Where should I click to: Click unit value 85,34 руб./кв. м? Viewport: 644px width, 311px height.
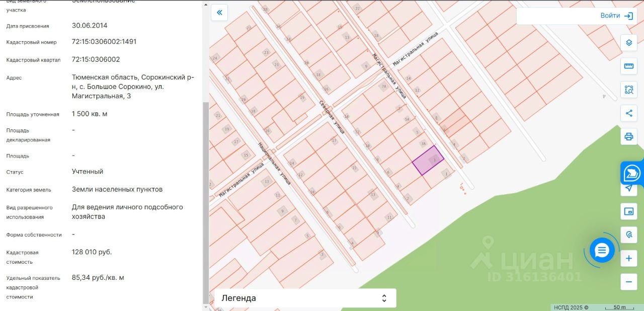(98, 278)
